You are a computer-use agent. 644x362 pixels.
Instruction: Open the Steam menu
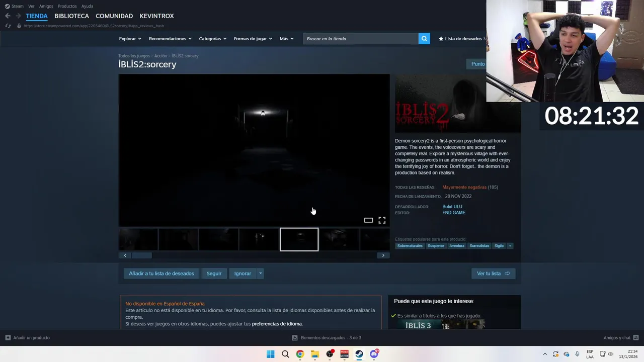tap(18, 6)
